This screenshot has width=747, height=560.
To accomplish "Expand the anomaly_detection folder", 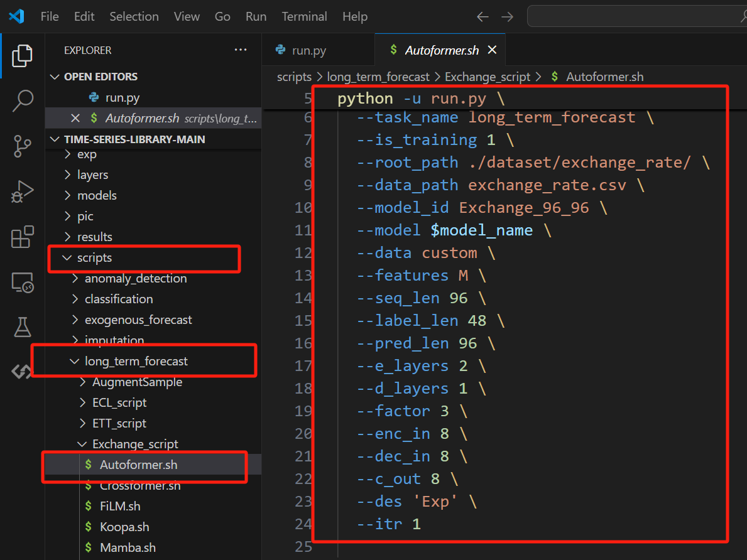I will [75, 278].
